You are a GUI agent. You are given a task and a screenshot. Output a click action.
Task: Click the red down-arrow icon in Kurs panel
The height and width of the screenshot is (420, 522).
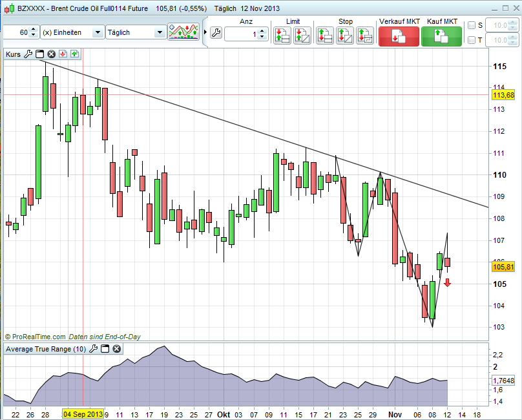[63, 54]
